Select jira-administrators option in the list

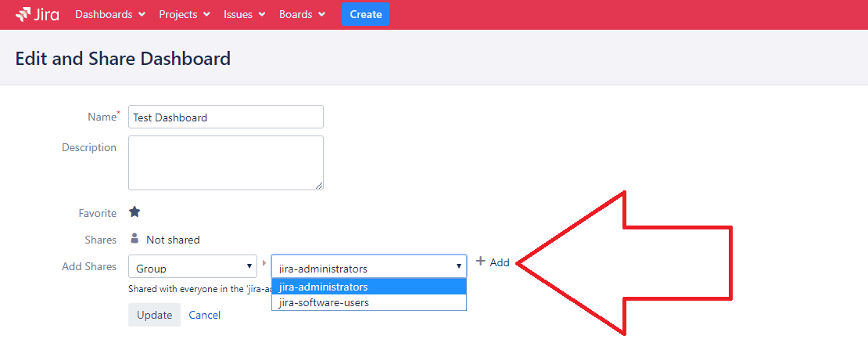[368, 287]
